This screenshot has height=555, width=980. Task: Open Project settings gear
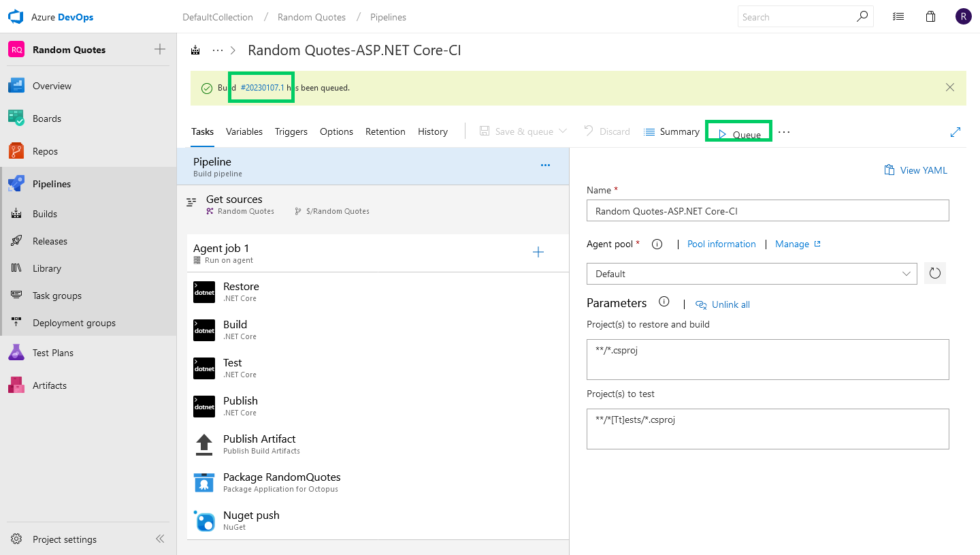coord(16,539)
